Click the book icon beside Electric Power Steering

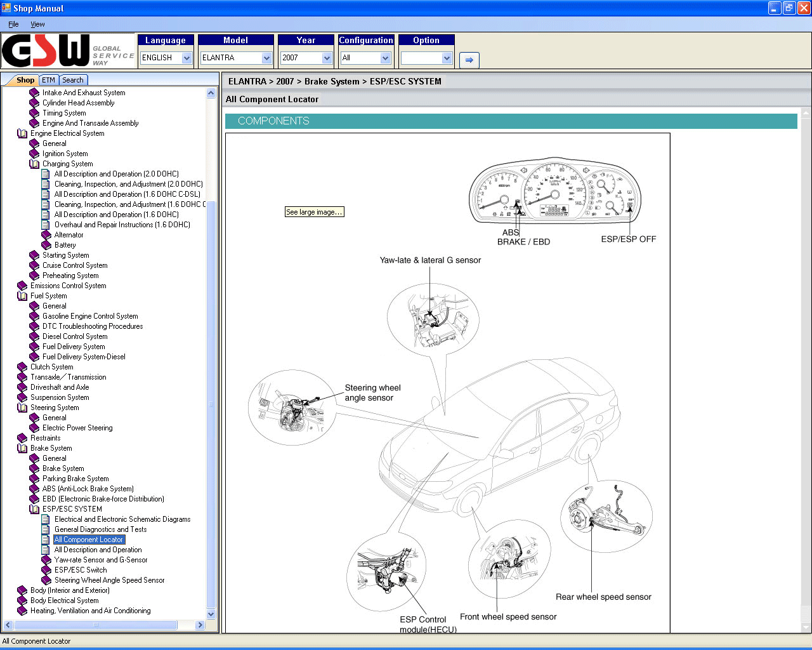tap(34, 428)
